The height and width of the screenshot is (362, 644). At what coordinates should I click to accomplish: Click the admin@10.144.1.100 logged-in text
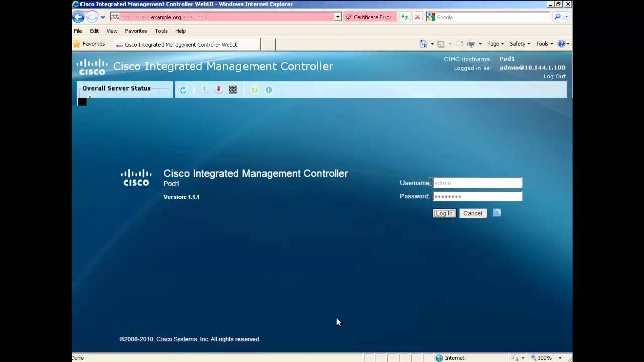[532, 67]
